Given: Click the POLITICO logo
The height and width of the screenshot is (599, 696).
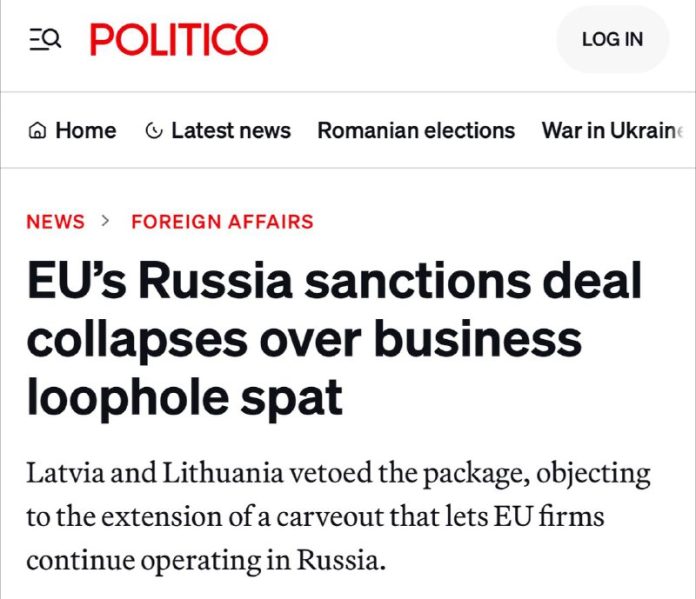Looking at the screenshot, I should tap(179, 40).
